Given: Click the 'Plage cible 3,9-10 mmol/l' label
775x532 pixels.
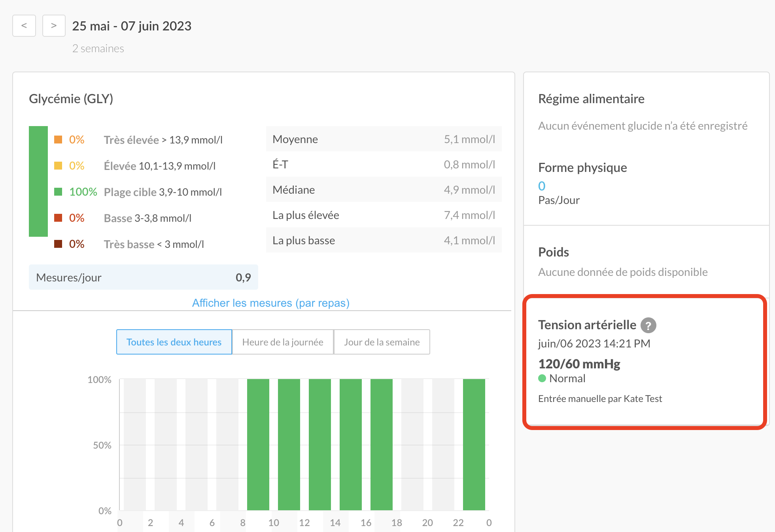Looking at the screenshot, I should 163,192.
